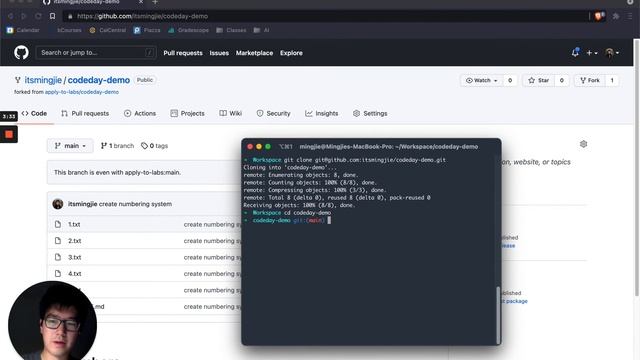Open the Calendar bookmark
The image size is (640, 360).
(23, 30)
